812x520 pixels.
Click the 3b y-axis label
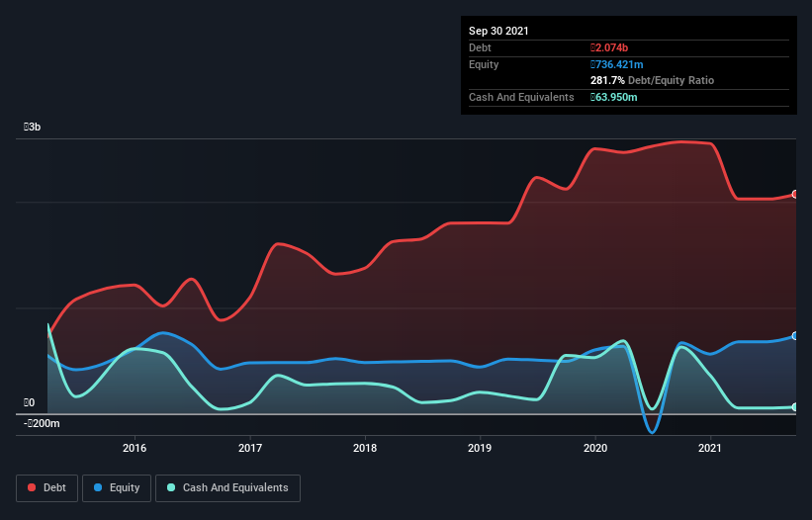[x=32, y=127]
